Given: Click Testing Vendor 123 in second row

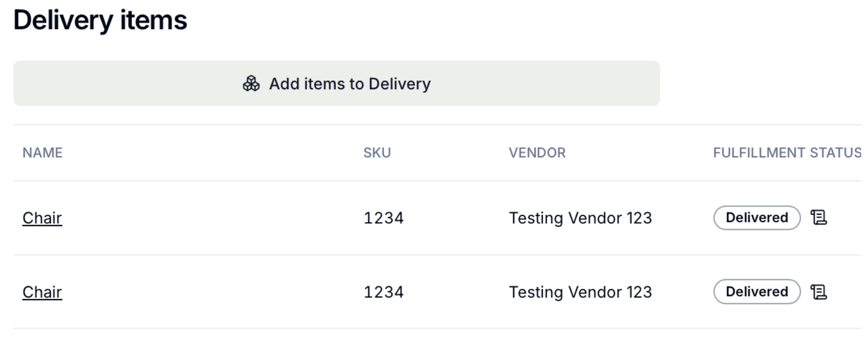Looking at the screenshot, I should click(580, 292).
